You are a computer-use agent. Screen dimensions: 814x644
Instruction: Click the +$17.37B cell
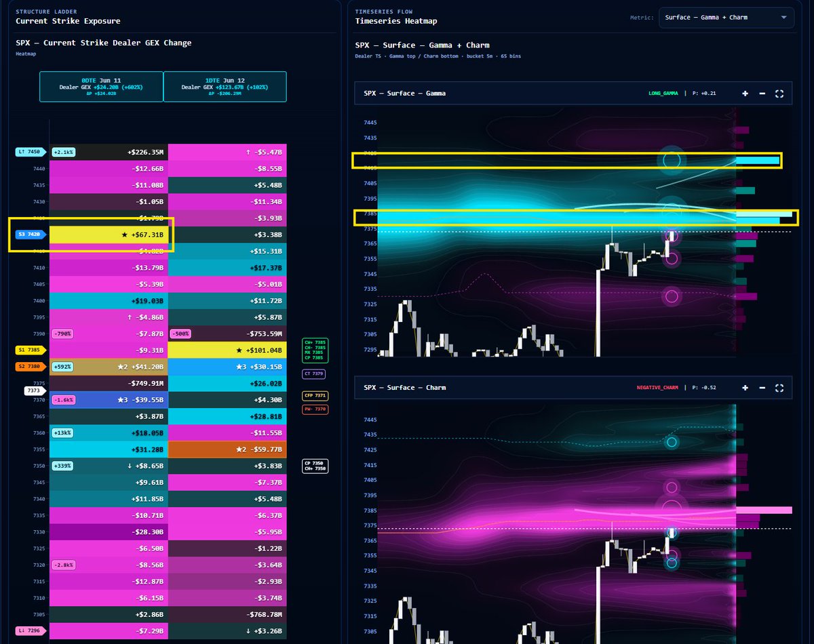227,268
